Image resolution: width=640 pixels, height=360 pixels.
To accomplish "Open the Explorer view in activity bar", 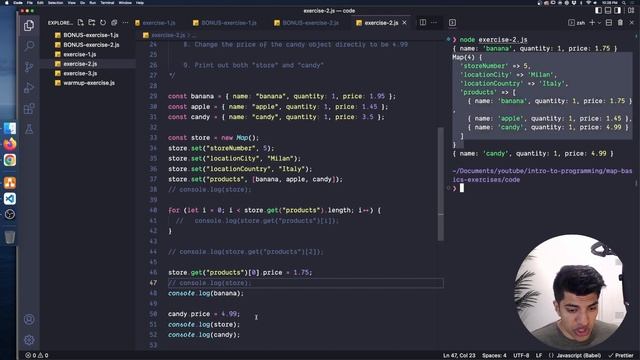I will [29, 25].
